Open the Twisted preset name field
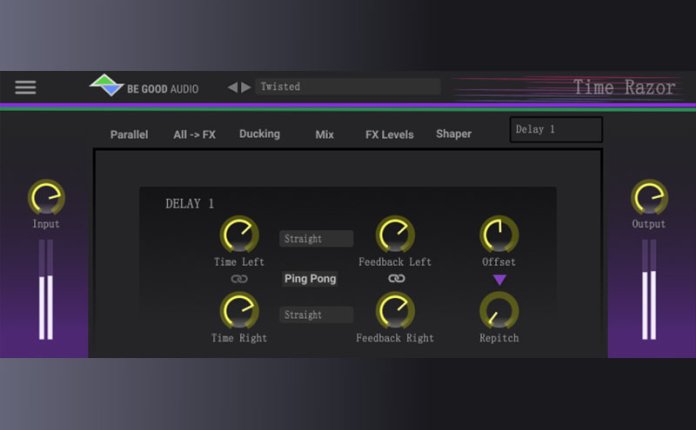Image resolution: width=696 pixels, height=430 pixels. click(348, 87)
